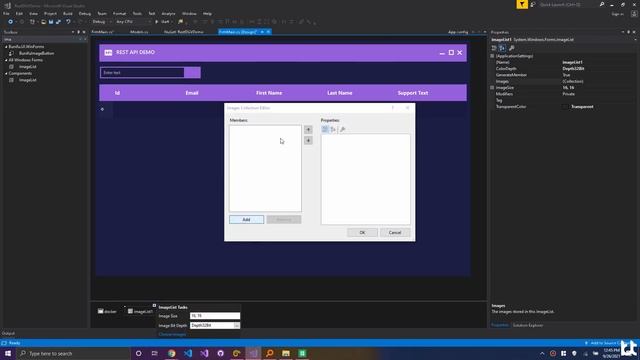Open the Edit menu
640x360 pixels.
click(x=19, y=13)
